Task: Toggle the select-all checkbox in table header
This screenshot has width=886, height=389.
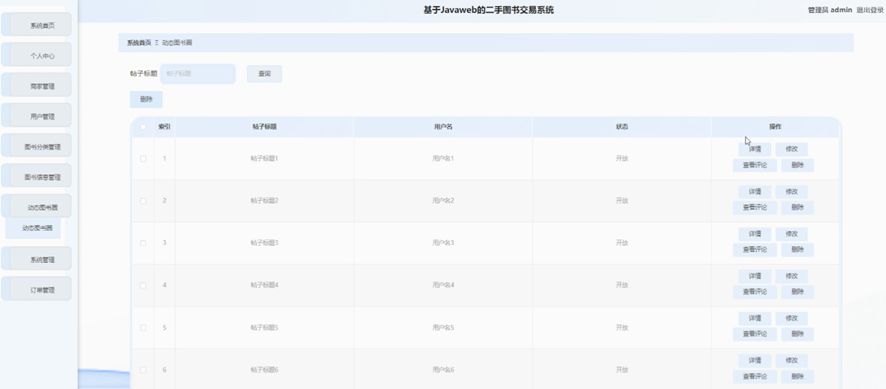Action: (143, 127)
